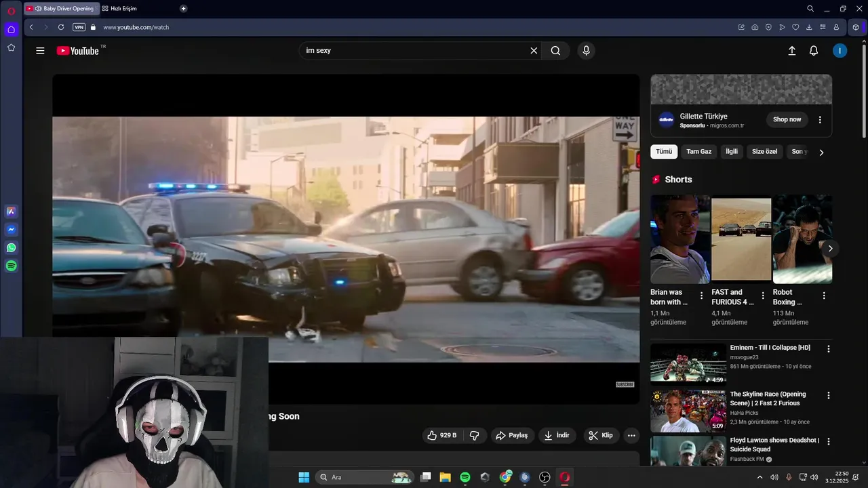Select the Baby Driver Opening tab

[x=61, y=8]
